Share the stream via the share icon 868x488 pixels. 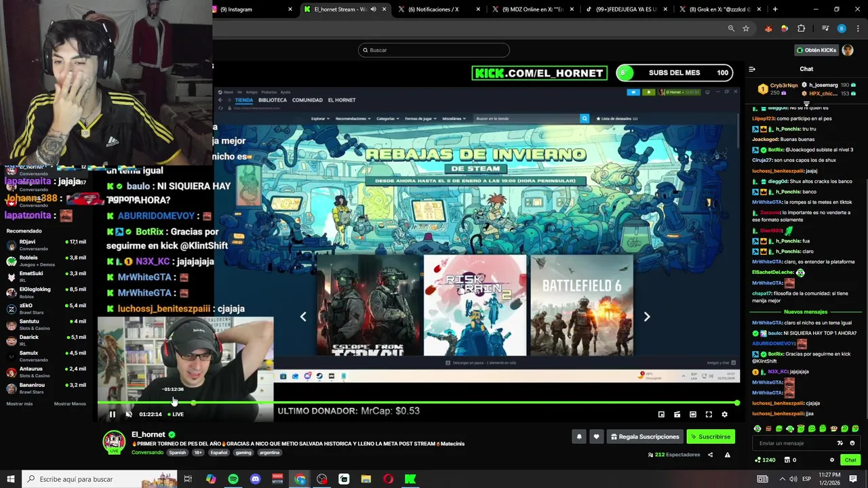coord(710,455)
